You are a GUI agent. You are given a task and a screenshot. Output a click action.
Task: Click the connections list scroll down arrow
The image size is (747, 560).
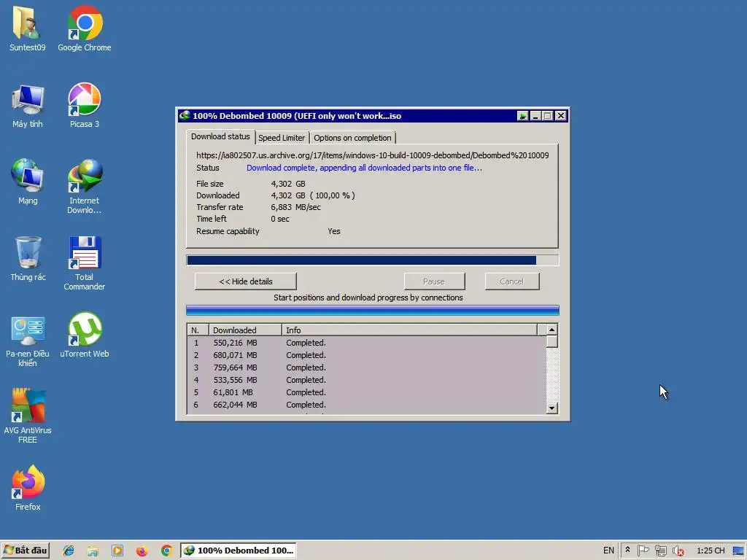pyautogui.click(x=551, y=408)
